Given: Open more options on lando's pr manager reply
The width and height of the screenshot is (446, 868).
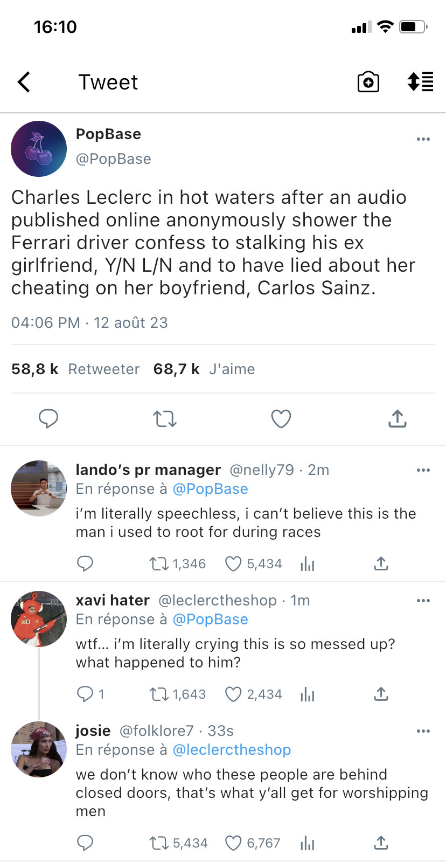Looking at the screenshot, I should [423, 470].
